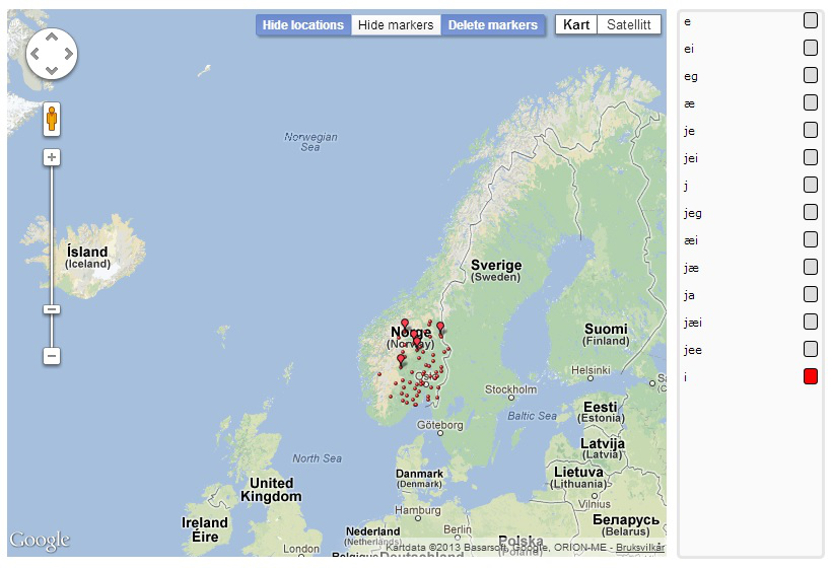
Task: Enable the 'jeg' checkbox
Action: [810, 212]
